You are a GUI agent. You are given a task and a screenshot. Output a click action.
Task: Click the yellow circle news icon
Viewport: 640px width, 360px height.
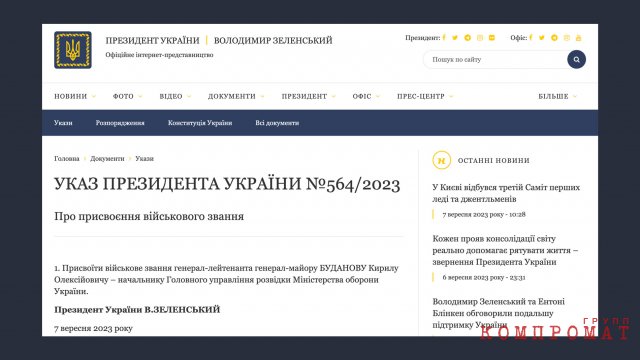coord(442,160)
